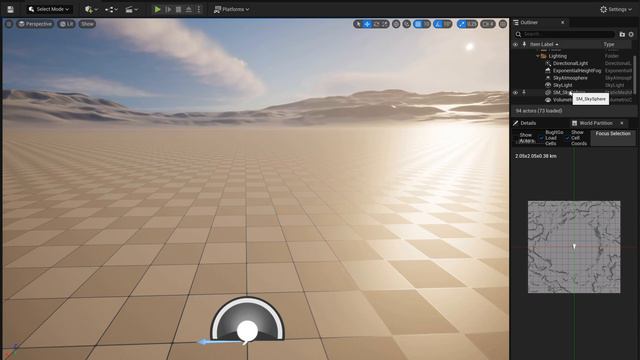Click the white sphere of the viewport gizmo
Image resolution: width=640 pixels, height=360 pixels.
[x=247, y=331]
